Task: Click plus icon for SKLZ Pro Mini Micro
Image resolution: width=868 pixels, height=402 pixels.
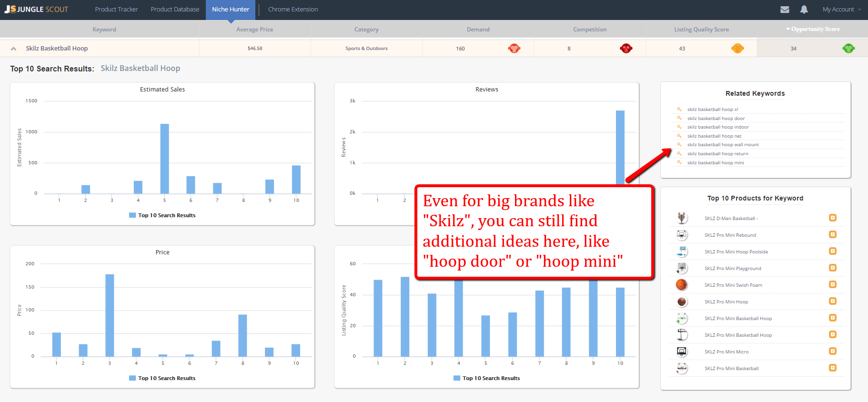Action: click(832, 351)
